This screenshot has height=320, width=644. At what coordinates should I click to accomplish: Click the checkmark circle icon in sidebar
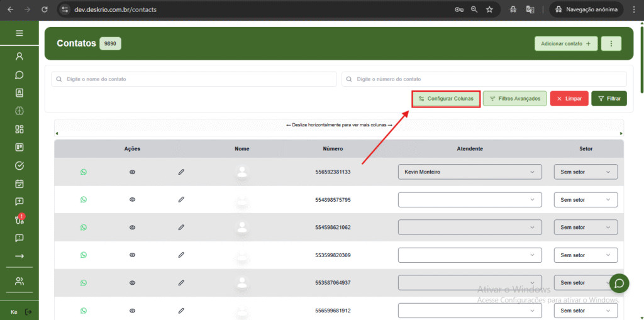[x=19, y=166]
